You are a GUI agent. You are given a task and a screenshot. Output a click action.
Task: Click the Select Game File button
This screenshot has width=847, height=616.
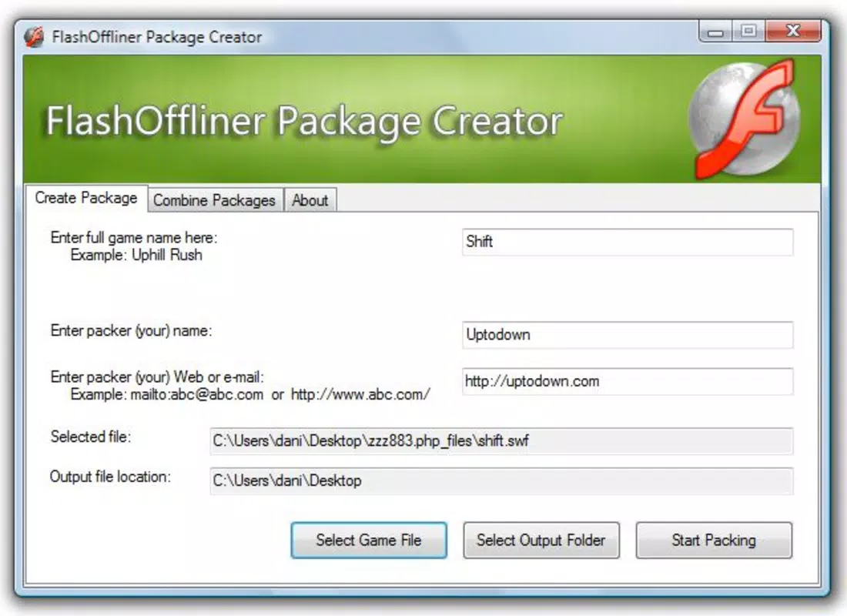click(369, 540)
